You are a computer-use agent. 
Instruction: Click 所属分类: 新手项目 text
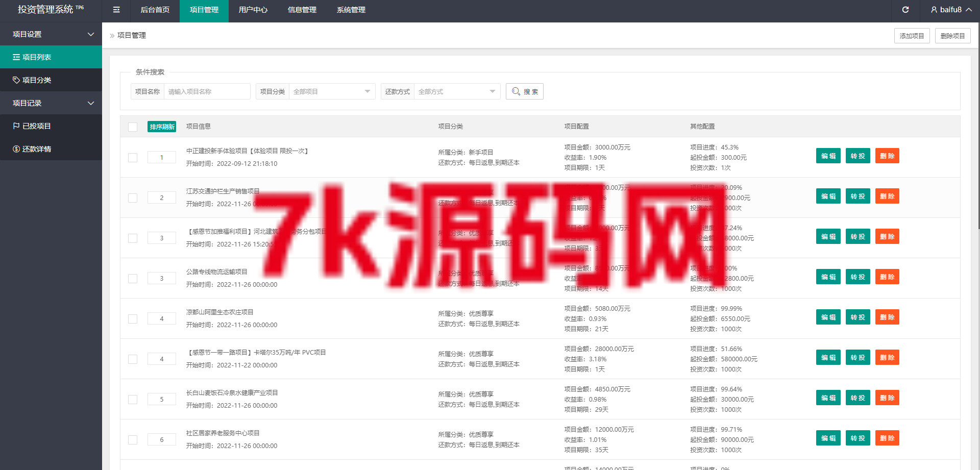tap(465, 153)
